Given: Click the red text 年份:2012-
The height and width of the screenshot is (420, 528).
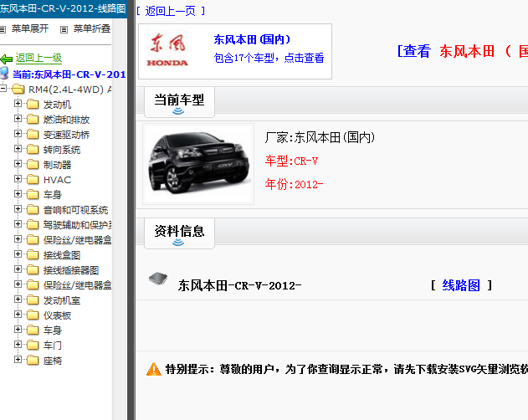Looking at the screenshot, I should coord(294,184).
